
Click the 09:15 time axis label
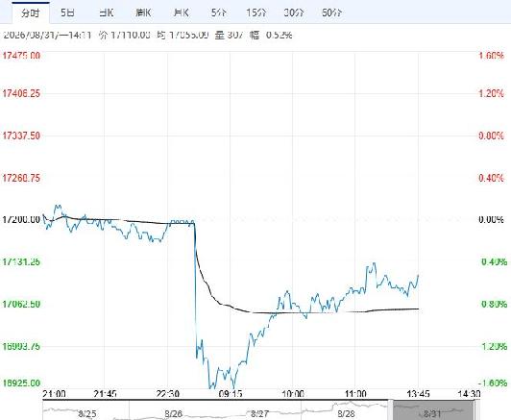tap(231, 394)
